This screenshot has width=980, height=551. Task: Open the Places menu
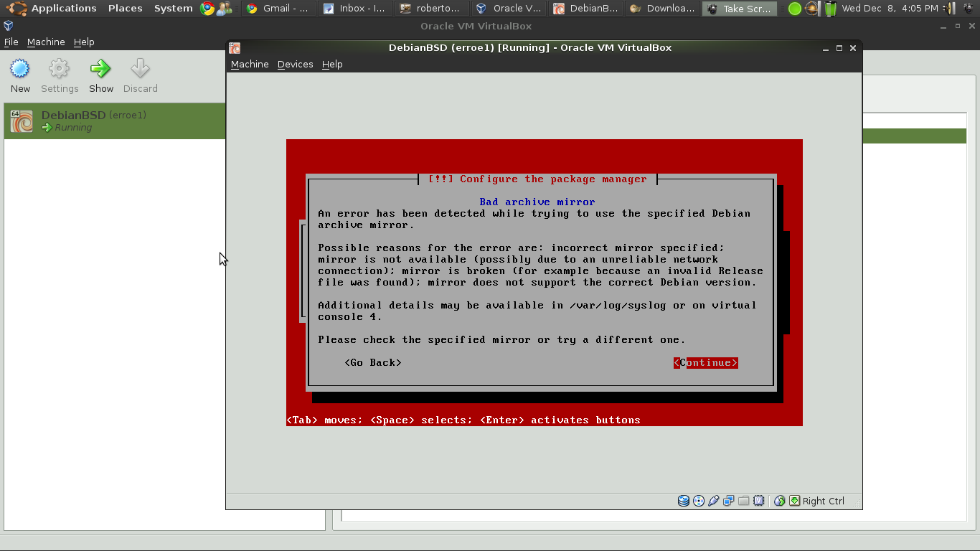125,9
